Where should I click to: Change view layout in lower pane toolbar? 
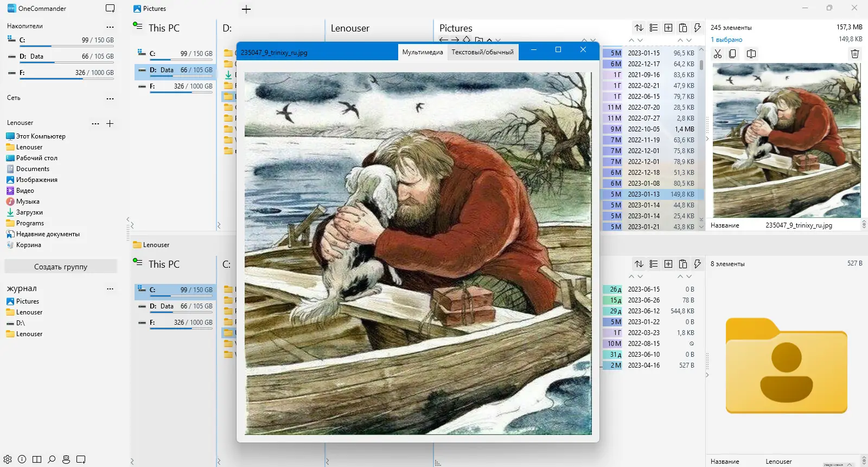coord(654,264)
